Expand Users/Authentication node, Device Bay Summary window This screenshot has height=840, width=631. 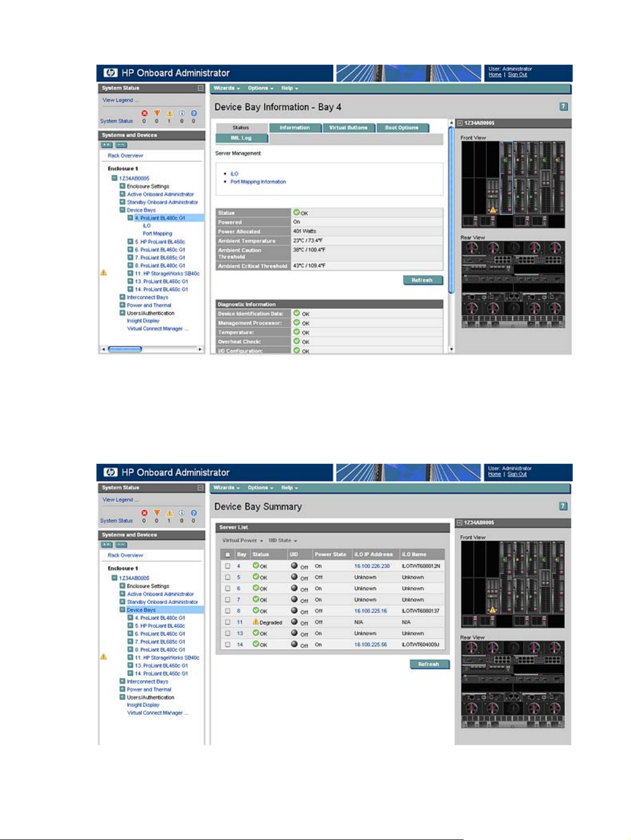pos(122,697)
